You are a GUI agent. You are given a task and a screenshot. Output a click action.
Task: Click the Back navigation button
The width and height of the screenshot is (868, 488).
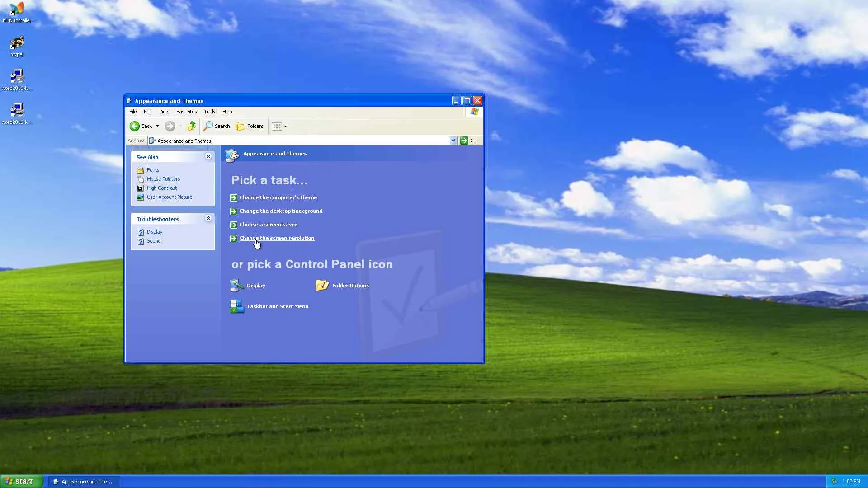(x=141, y=126)
